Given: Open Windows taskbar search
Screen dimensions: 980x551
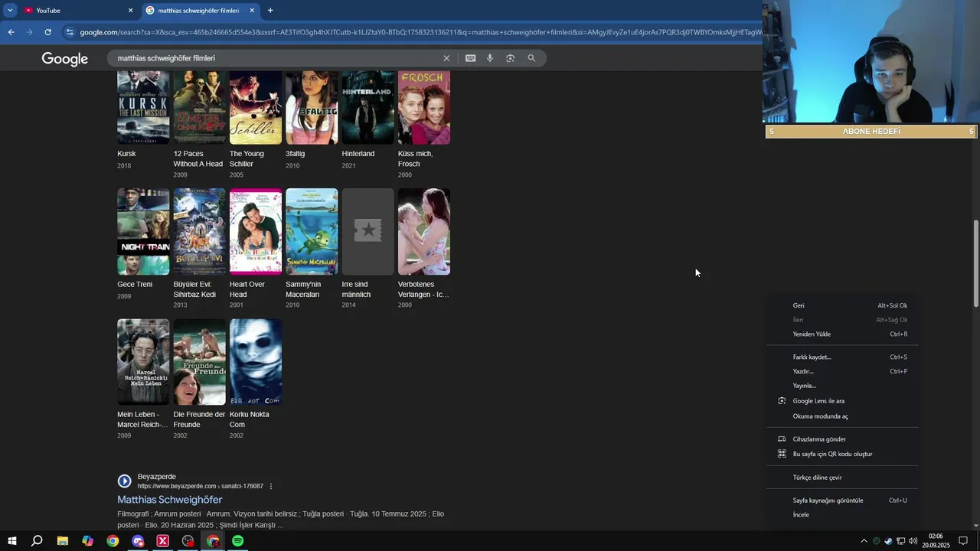Looking at the screenshot, I should [37, 541].
